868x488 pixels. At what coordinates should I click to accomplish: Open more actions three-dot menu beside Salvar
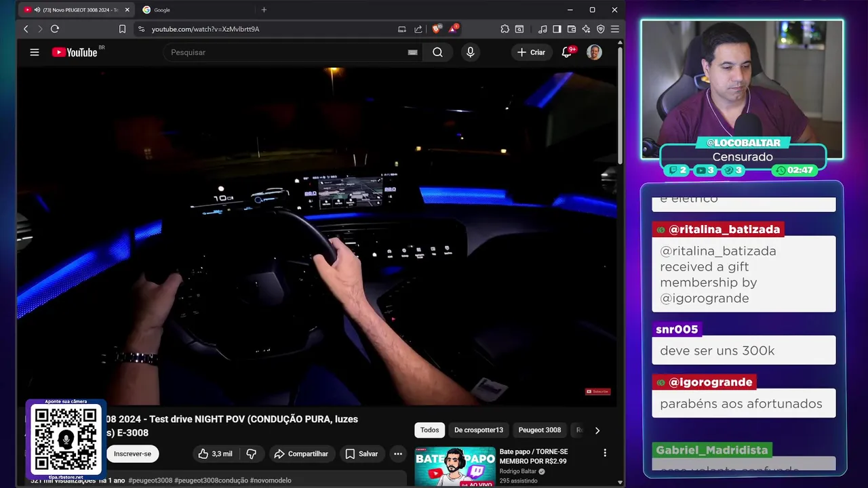(398, 454)
